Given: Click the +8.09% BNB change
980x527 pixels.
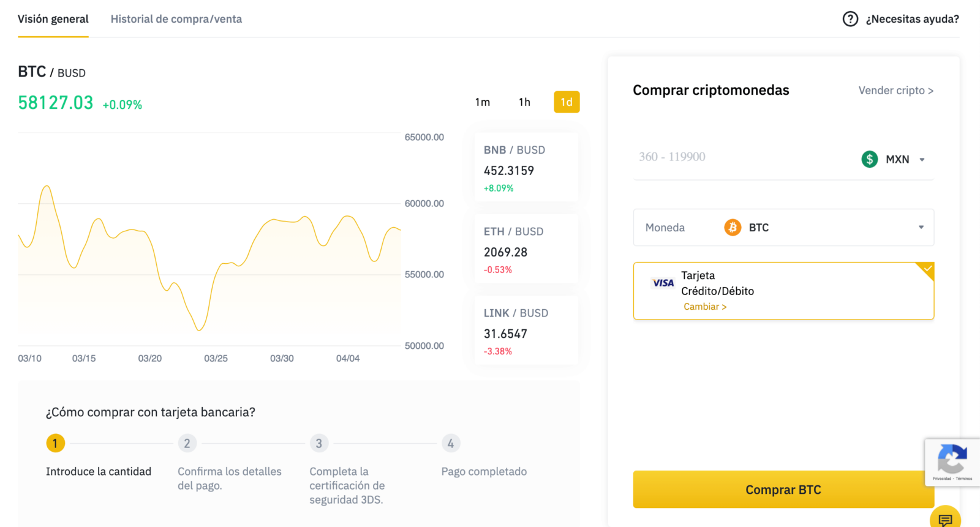Looking at the screenshot, I should pos(499,188).
